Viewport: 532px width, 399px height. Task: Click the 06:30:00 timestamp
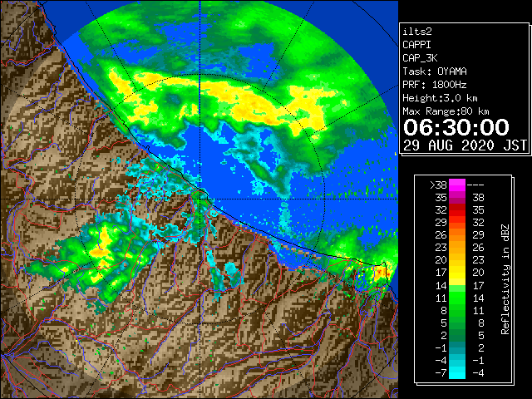[456, 127]
